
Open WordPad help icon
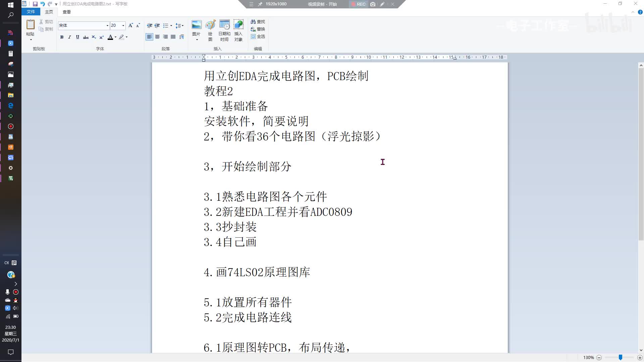[x=640, y=12]
